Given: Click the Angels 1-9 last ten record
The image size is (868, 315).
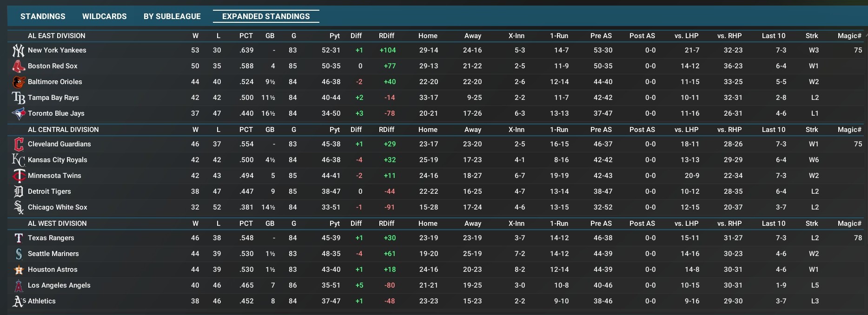Looking at the screenshot, I should [781, 285].
